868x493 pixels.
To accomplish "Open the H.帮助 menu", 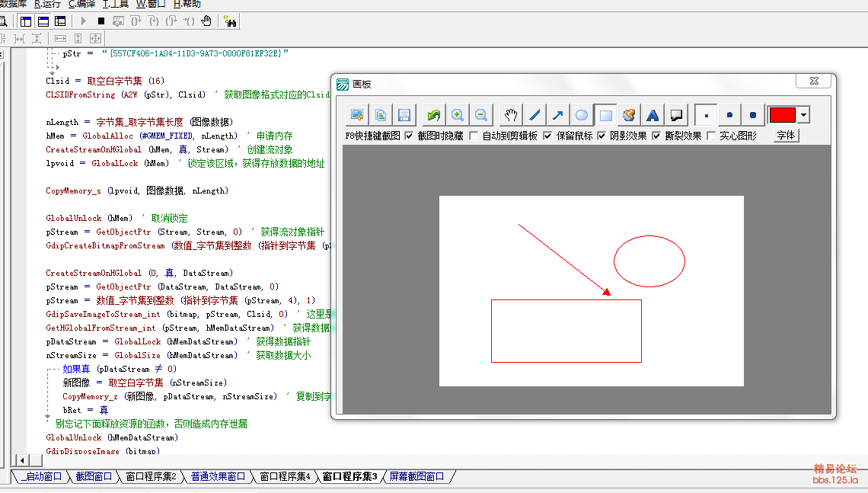I will tap(187, 4).
